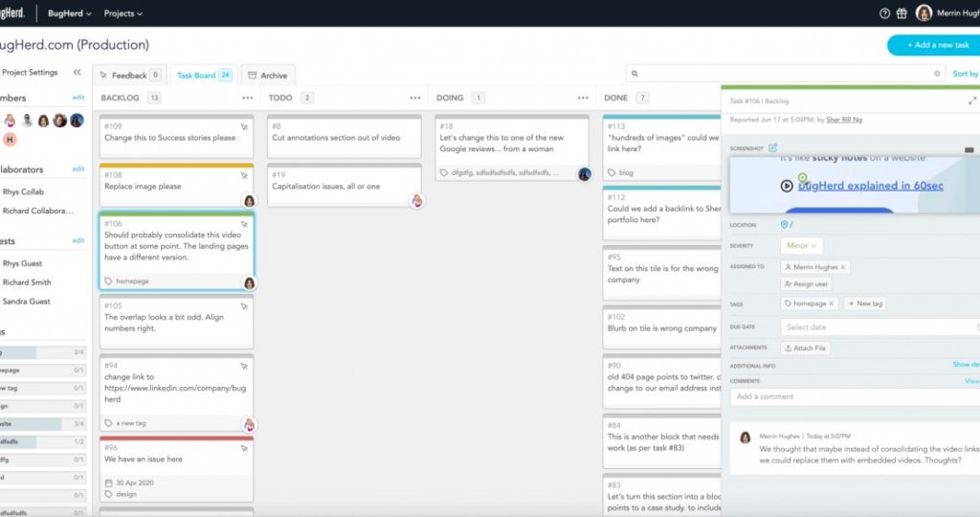Click assignee avatar on task #19
Viewport: 980px width, 517px height.
click(417, 201)
